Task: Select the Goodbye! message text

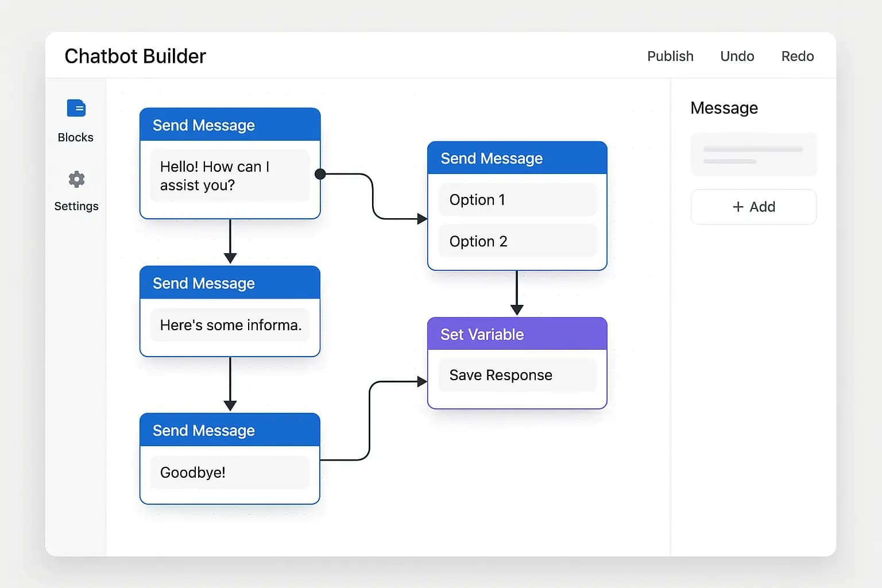Action: [x=193, y=473]
